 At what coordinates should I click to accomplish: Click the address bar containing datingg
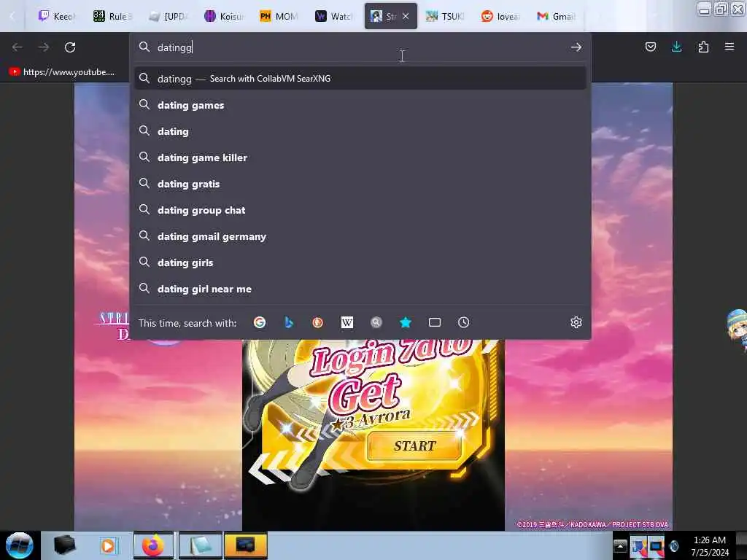[x=360, y=47]
